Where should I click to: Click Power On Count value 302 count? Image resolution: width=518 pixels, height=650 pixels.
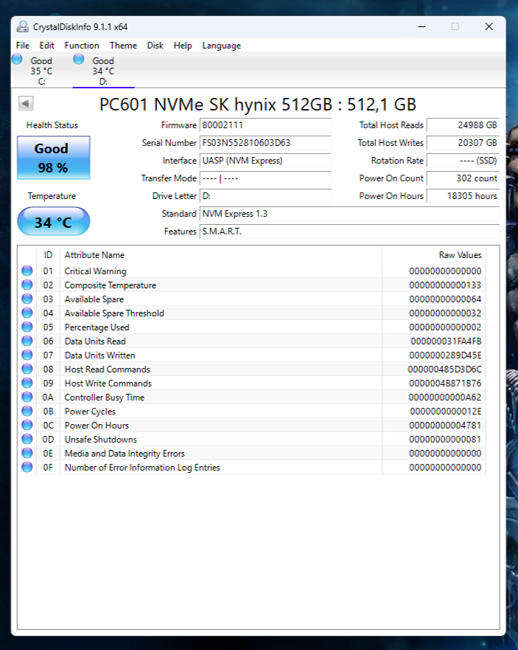[x=463, y=178]
